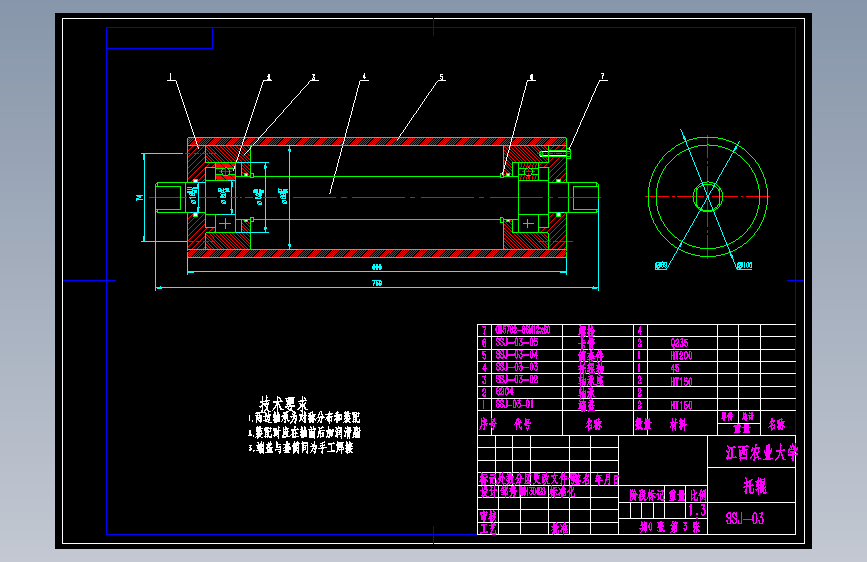This screenshot has width=867, height=562.
Task: Click HT150 material in the SSJ-03-01 row
Action: [x=681, y=405]
